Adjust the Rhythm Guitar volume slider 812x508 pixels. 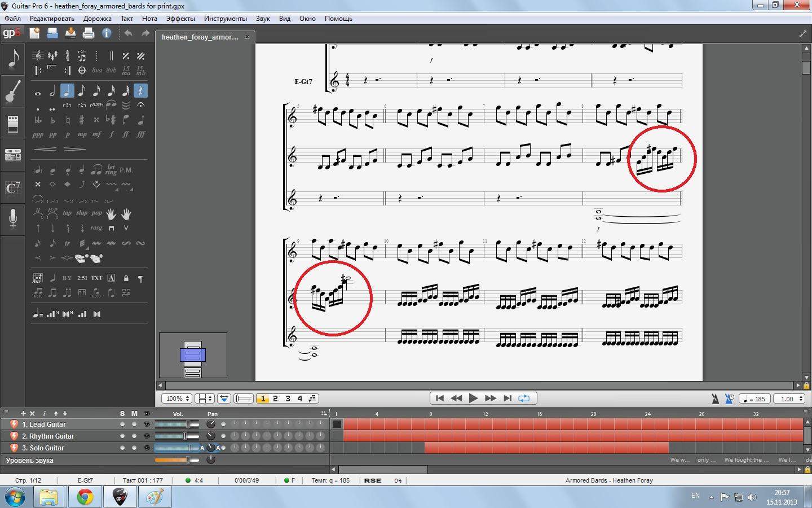coord(177,436)
